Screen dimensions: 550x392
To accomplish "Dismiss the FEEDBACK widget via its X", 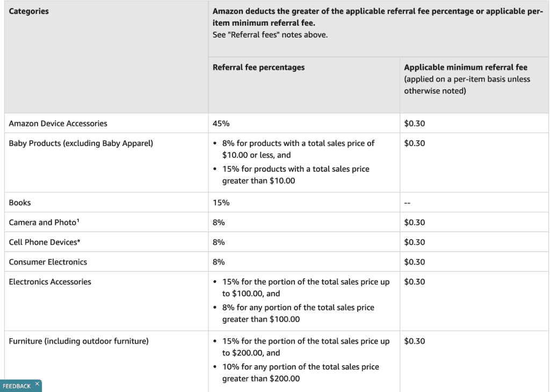I will coord(37,383).
